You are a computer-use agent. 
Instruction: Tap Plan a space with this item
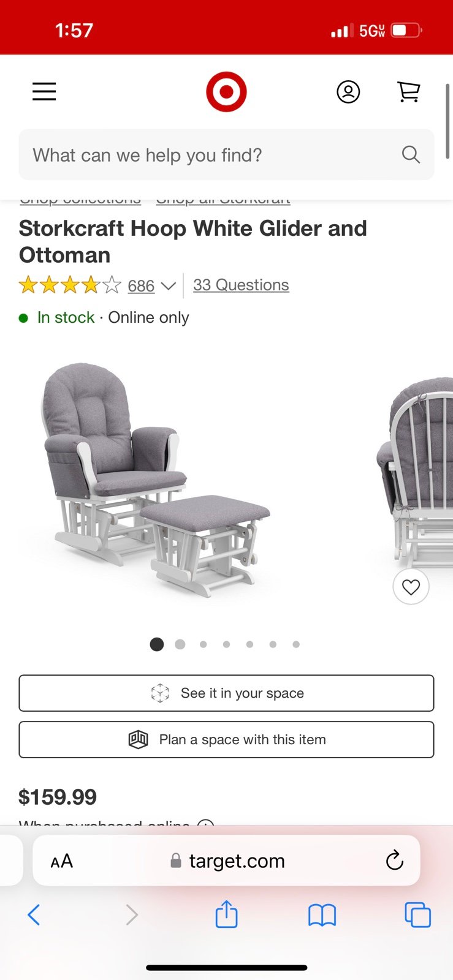point(226,740)
